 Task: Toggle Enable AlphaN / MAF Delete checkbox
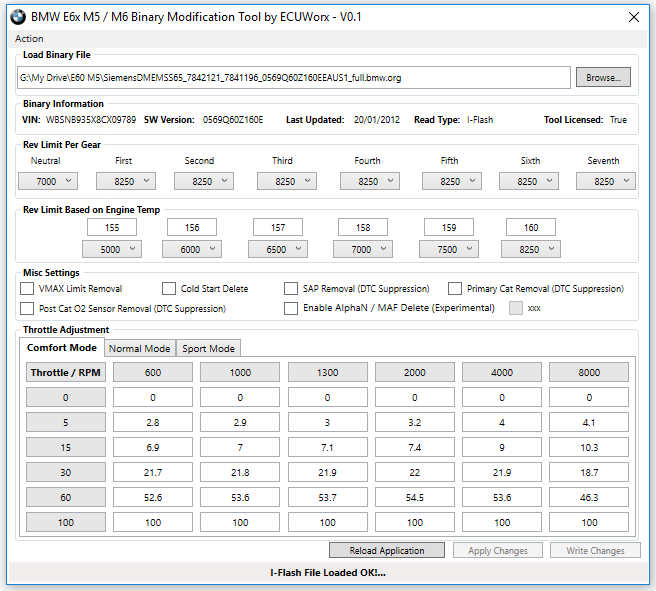(291, 309)
